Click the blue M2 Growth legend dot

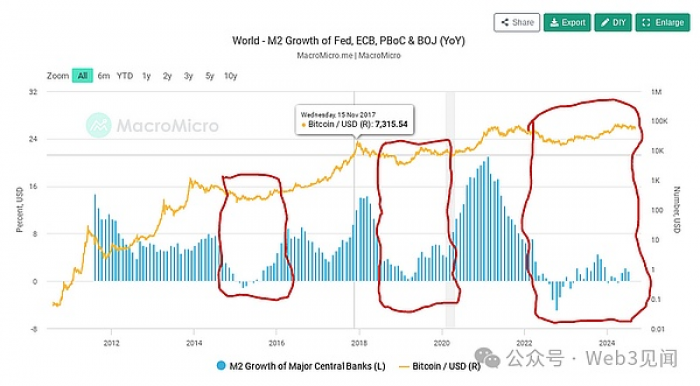(221, 366)
